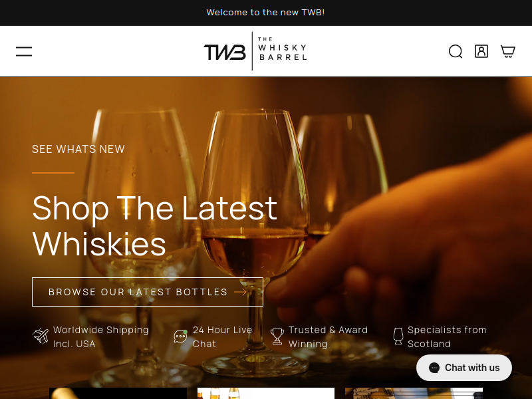Click the whisky glass specialists icon
This screenshot has height=399, width=532.
click(398, 336)
